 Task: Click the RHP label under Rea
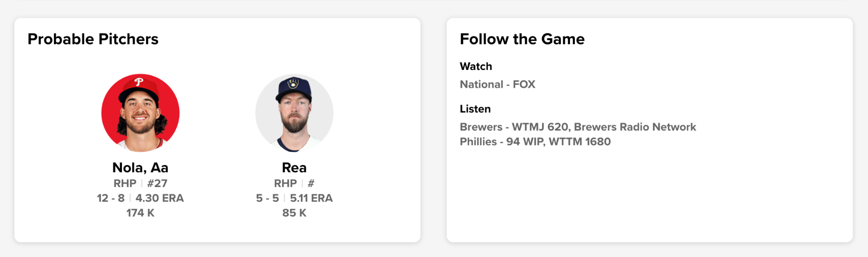click(285, 183)
